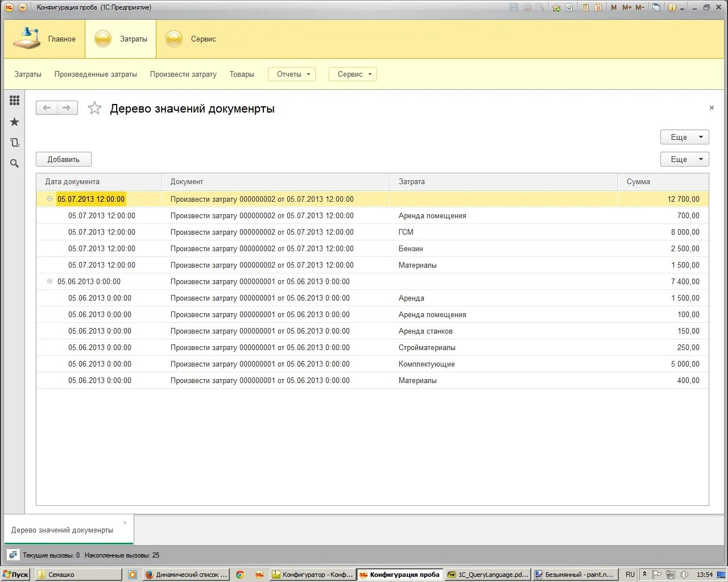Open Безымянный paint.net taskbar item

click(x=574, y=575)
